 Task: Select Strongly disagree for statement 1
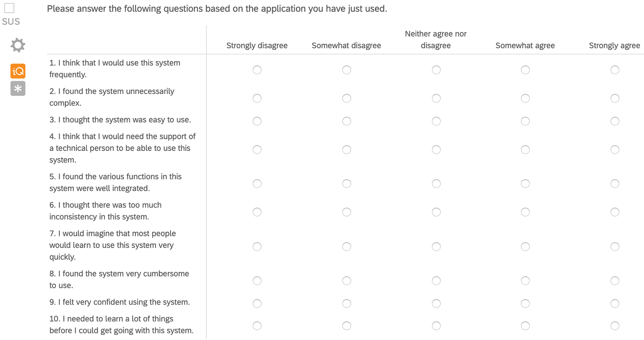[x=257, y=70]
